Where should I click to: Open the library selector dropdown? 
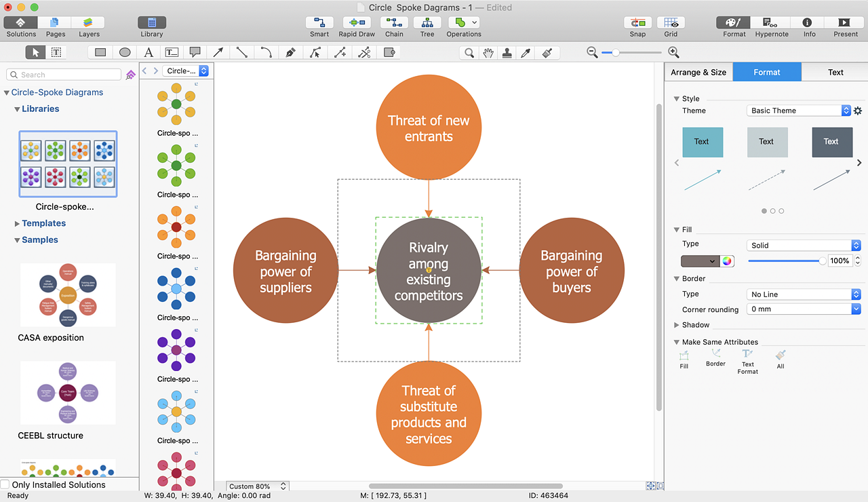(x=185, y=71)
